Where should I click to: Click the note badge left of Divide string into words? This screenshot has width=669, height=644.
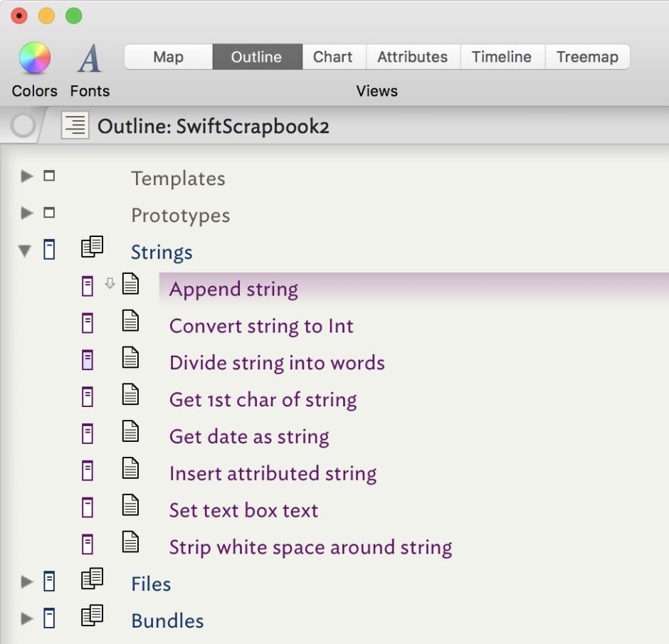[x=88, y=361]
